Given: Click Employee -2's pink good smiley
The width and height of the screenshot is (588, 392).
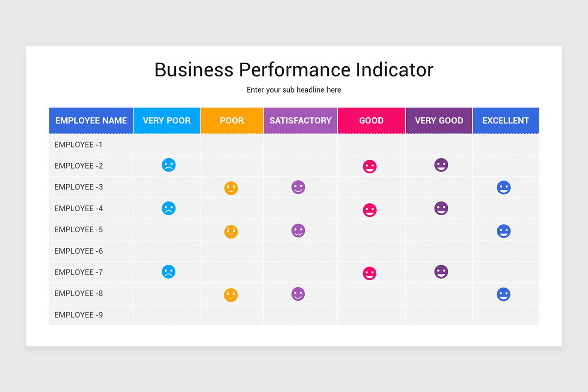Looking at the screenshot, I should click(x=369, y=167).
